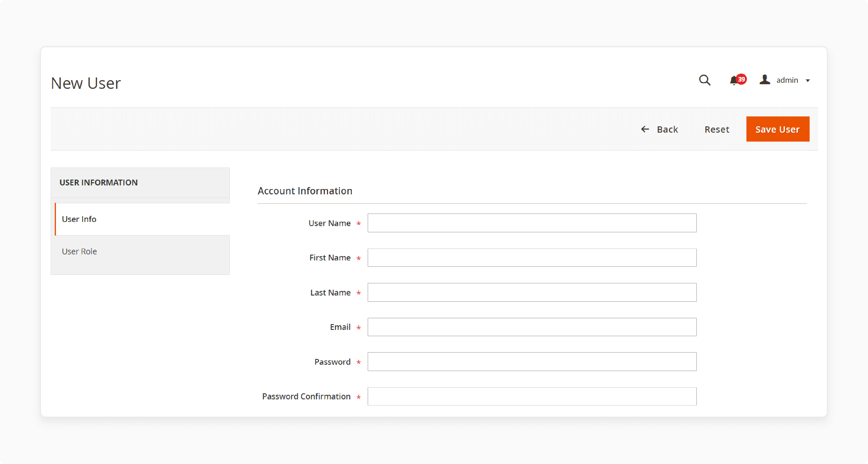
Task: Click the Back arrow icon
Action: pos(644,129)
